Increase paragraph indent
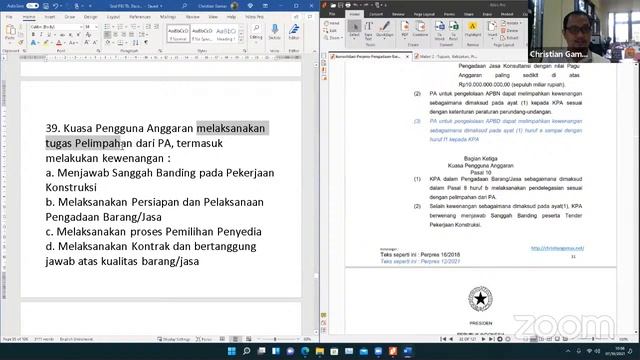The height and width of the screenshot is (360, 640). point(156,27)
